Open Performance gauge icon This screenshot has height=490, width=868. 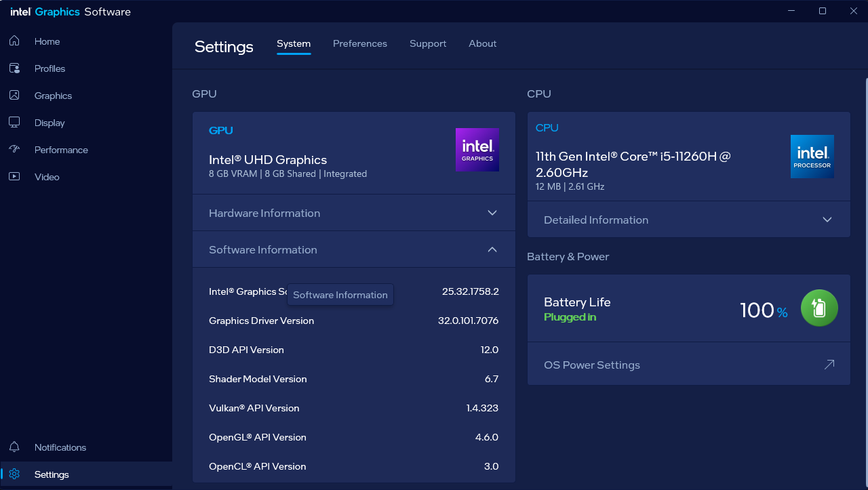14,150
